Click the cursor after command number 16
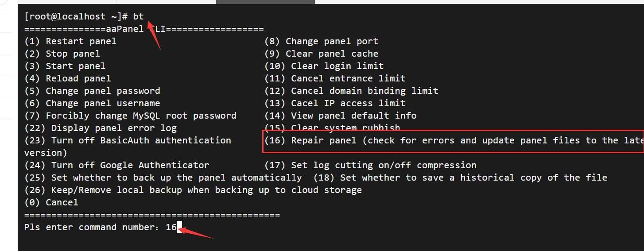The height and width of the screenshot is (251, 644). 179,228
